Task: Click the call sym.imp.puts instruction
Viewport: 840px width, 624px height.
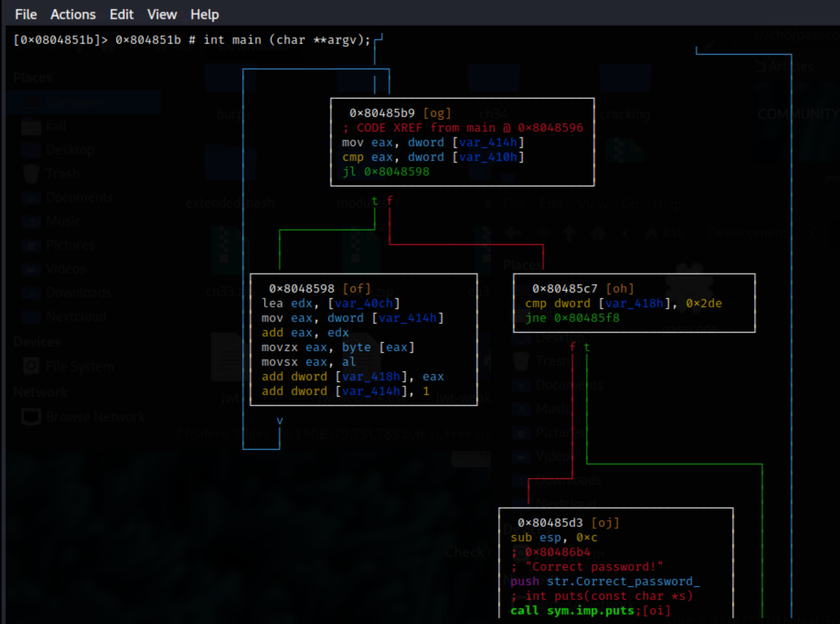Action: pyautogui.click(x=572, y=610)
